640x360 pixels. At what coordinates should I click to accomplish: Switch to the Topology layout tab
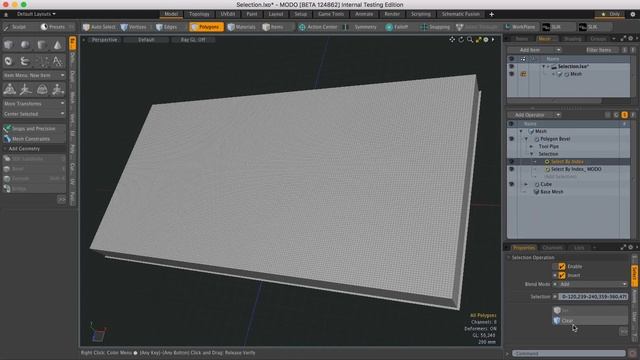click(x=199, y=14)
